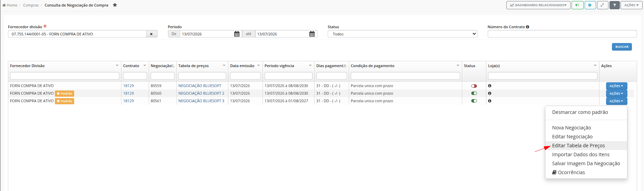Open Dias pagamento column menu arrow

click(345, 65)
